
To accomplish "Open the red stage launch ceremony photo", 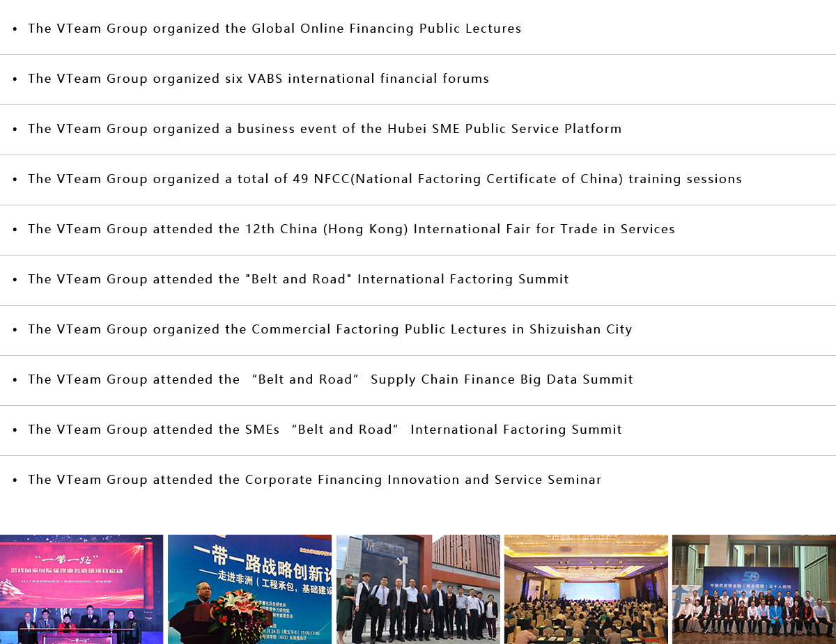I will [x=82, y=589].
